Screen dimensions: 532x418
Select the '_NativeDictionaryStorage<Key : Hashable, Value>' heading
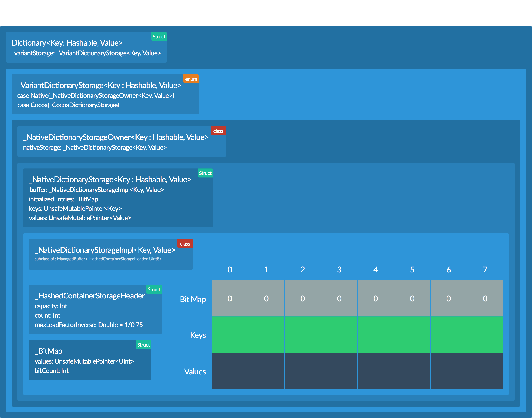point(110,180)
